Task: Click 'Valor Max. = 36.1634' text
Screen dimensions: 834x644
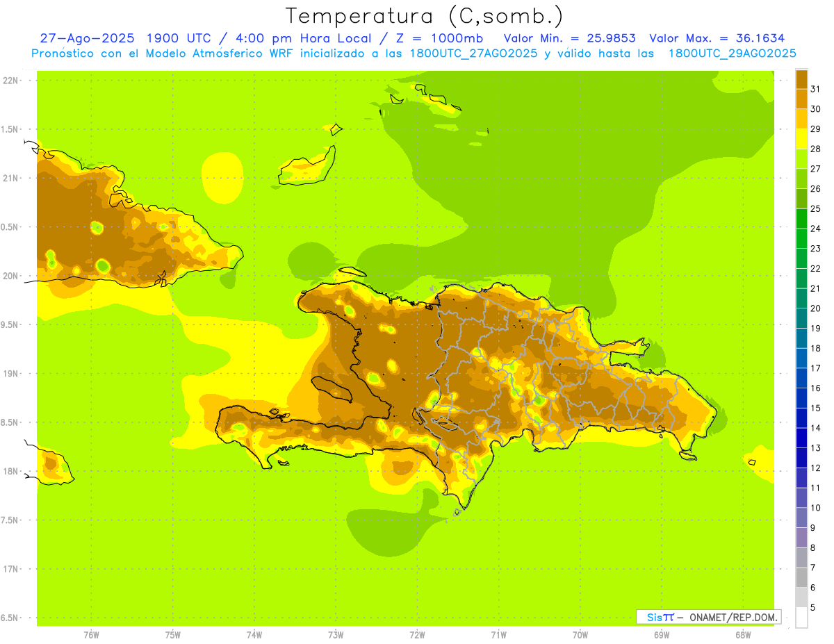Action: click(x=717, y=38)
